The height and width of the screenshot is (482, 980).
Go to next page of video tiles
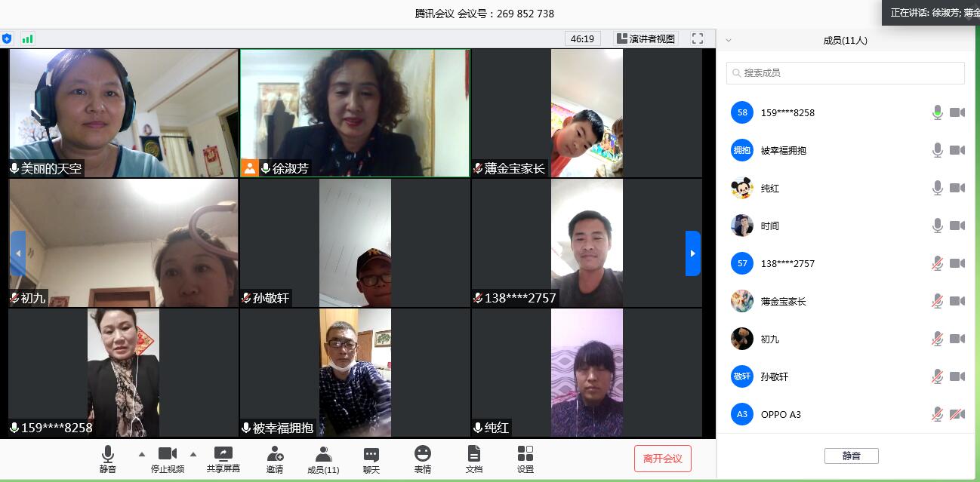click(692, 253)
